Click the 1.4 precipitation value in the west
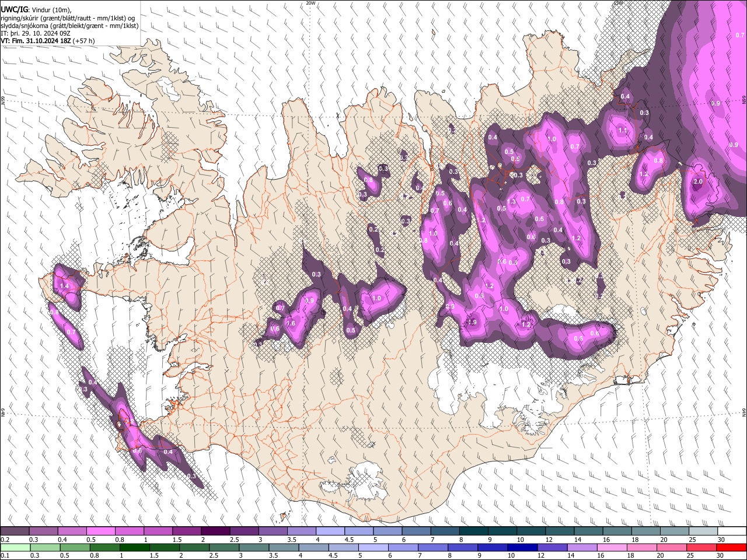 click(64, 286)
